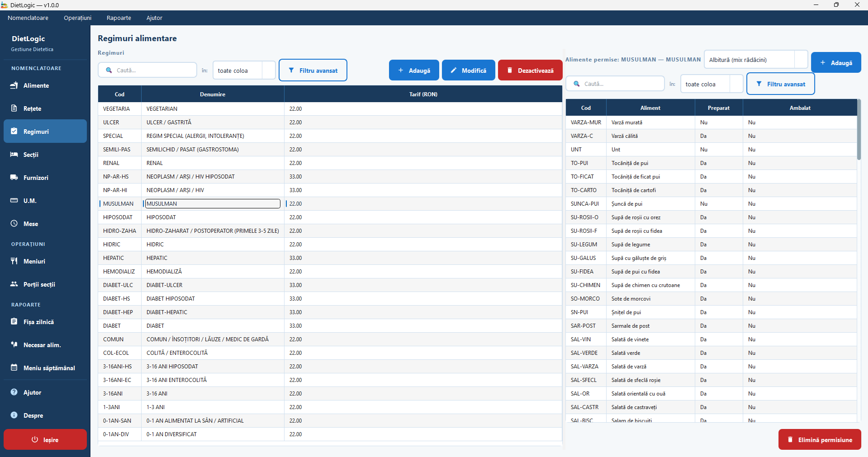Screen dimensions: 868x457
Task: Open Meniu săptămânal calendar icon
Action: (x=14, y=368)
